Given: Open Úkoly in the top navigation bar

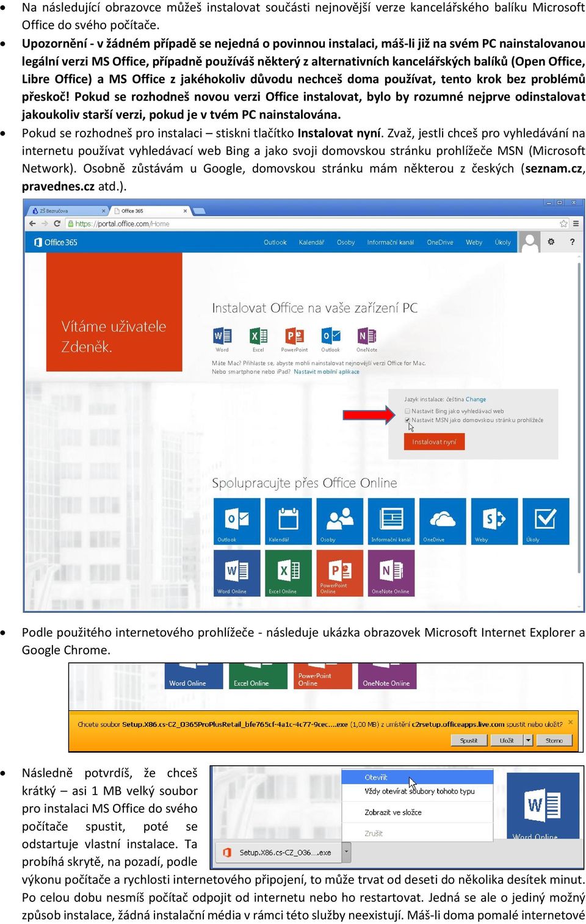Looking at the screenshot, I should pyautogui.click(x=502, y=242).
